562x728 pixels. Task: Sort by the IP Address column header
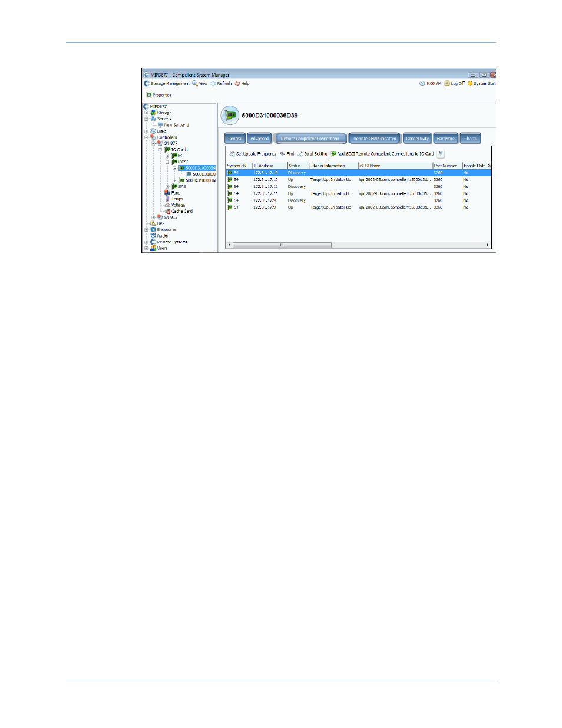[270, 166]
